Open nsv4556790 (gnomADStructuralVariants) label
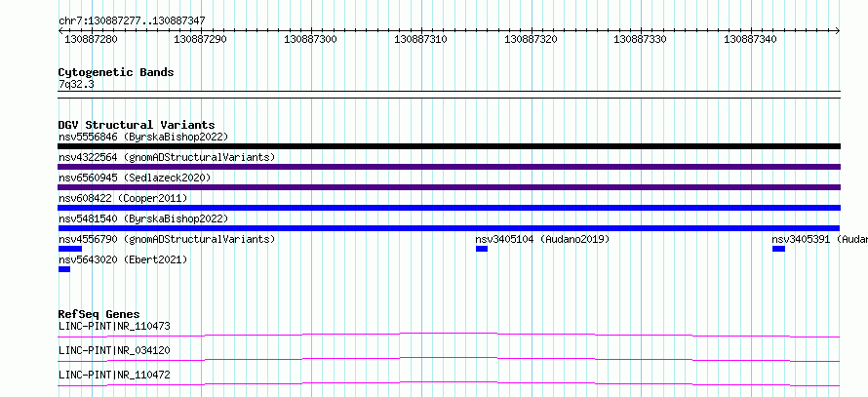The width and height of the screenshot is (868, 397). click(x=167, y=239)
